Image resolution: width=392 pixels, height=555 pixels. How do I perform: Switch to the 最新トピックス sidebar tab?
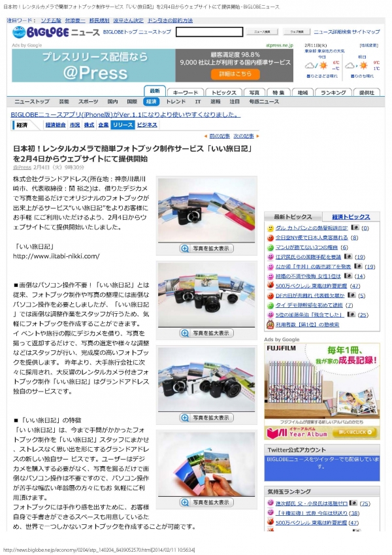click(x=293, y=216)
